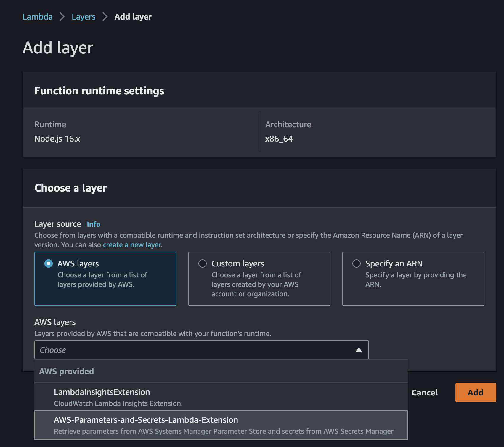
Task: Click the dropdown arrow icon in Choose field
Action: pyautogui.click(x=359, y=350)
